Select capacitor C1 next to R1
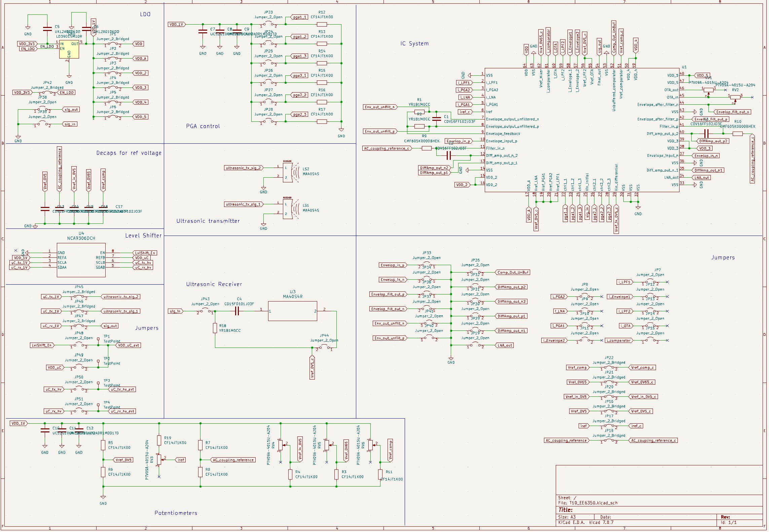 (436, 119)
